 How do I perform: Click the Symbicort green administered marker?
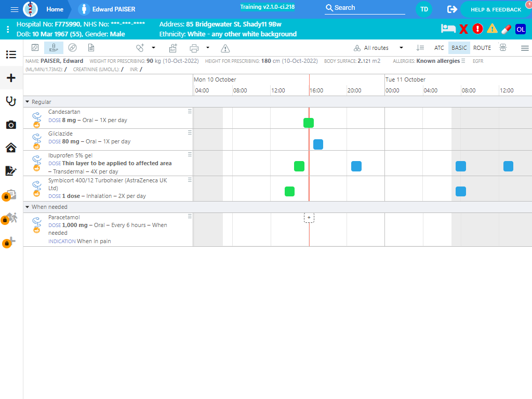(289, 191)
